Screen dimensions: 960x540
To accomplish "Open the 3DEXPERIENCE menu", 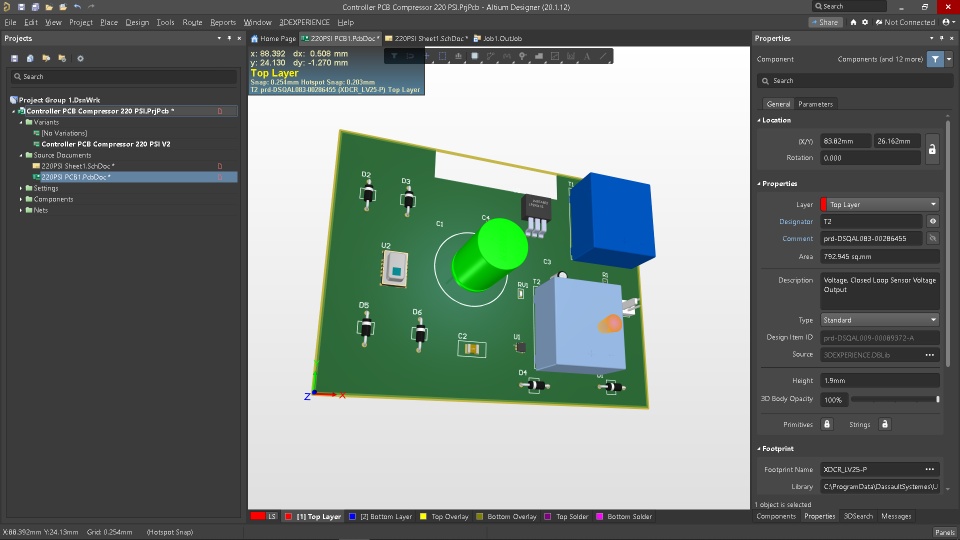I will 304,22.
